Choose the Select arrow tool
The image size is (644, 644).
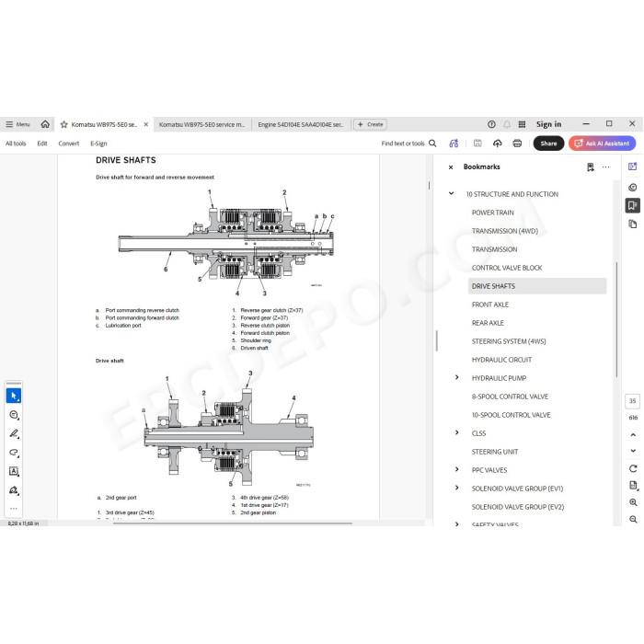coord(14,396)
